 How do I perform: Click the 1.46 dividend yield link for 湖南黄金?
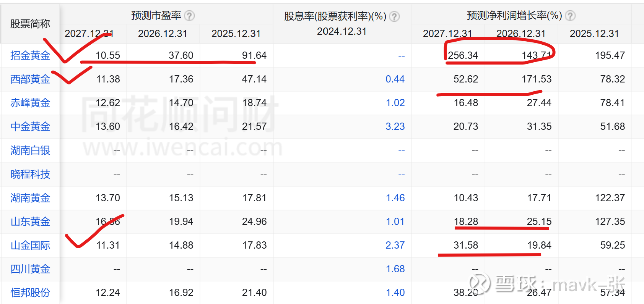395,198
